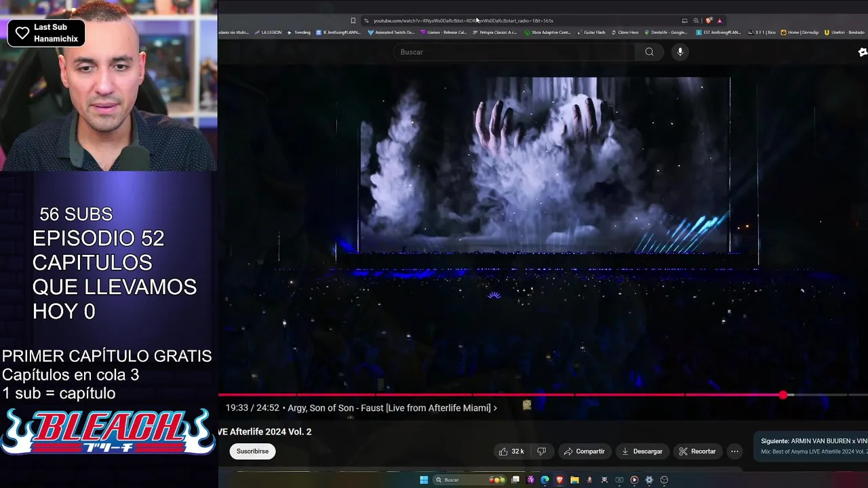The image size is (868, 488).
Task: Open the Games - Release Cal... bookmark
Action: coord(443,33)
